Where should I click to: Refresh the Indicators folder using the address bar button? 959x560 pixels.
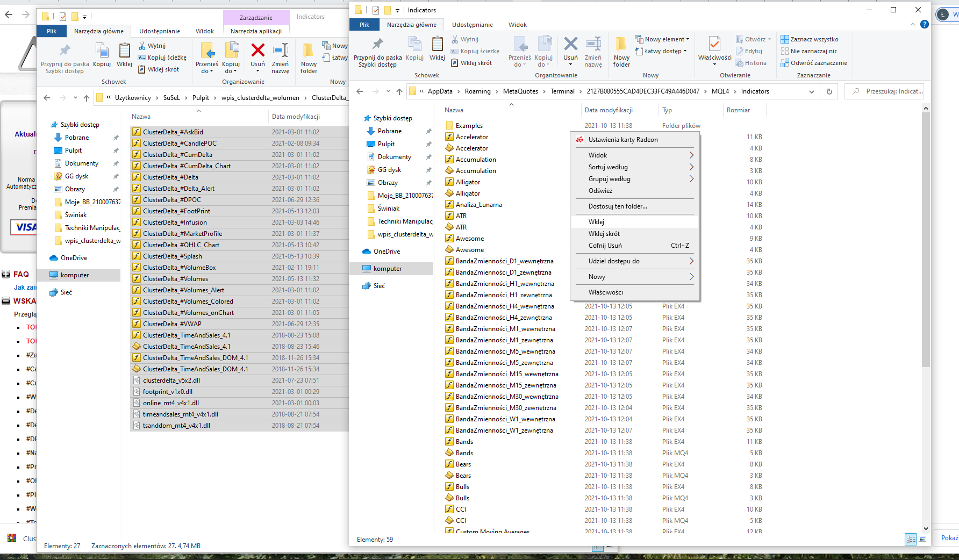829,91
